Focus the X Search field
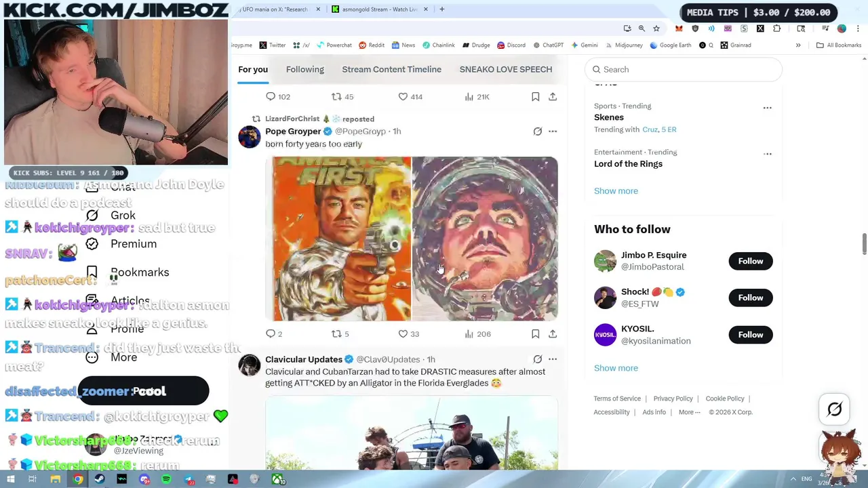868x488 pixels. (684, 69)
